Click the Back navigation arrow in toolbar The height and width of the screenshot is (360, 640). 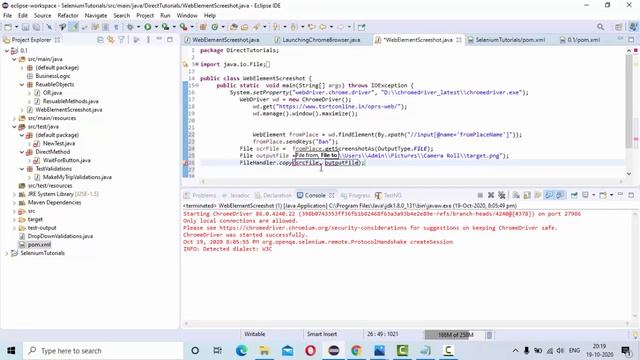[323, 27]
